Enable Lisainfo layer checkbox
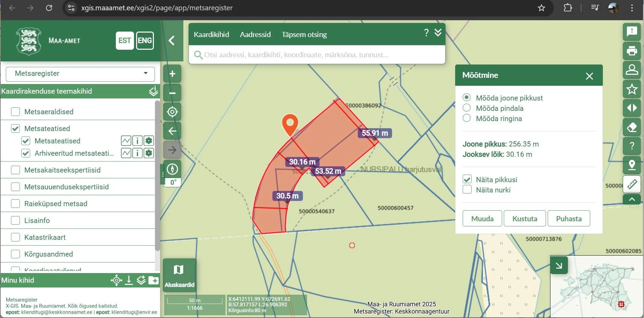 click(x=15, y=220)
